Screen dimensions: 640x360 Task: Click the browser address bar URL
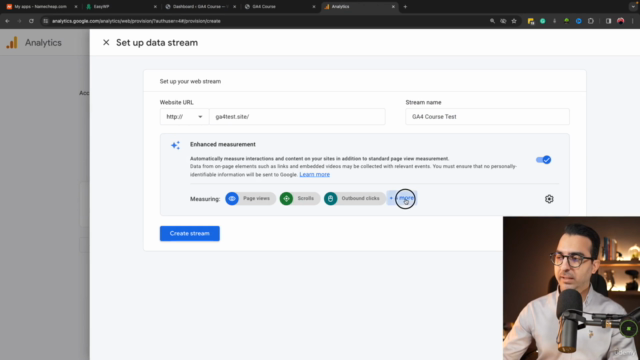pyautogui.click(x=136, y=21)
